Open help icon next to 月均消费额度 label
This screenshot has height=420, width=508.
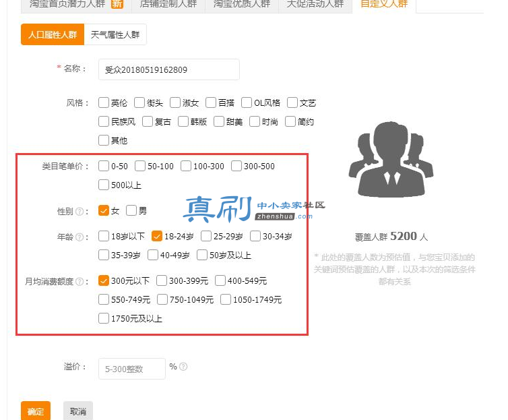(80, 282)
